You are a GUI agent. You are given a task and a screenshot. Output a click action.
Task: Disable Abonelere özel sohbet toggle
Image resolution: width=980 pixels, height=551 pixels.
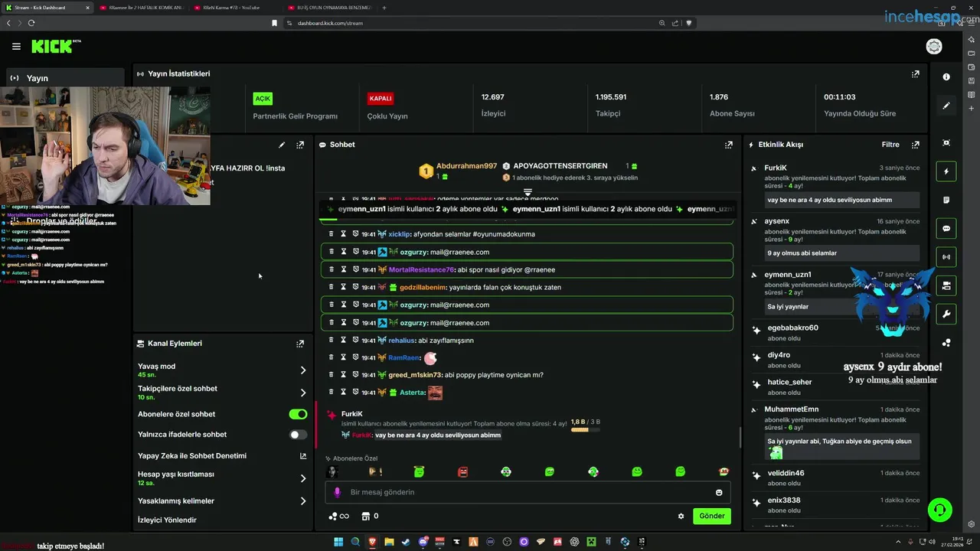click(298, 414)
